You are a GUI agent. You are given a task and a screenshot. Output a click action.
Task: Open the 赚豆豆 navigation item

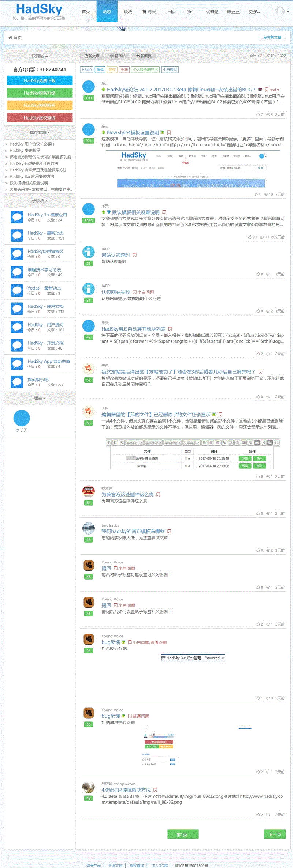233,12
